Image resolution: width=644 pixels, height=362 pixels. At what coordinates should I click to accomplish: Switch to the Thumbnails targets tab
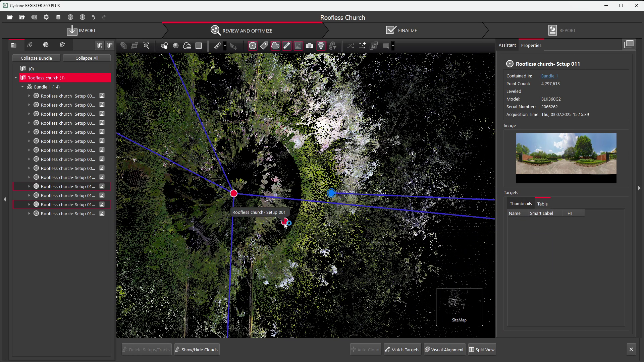point(521,204)
